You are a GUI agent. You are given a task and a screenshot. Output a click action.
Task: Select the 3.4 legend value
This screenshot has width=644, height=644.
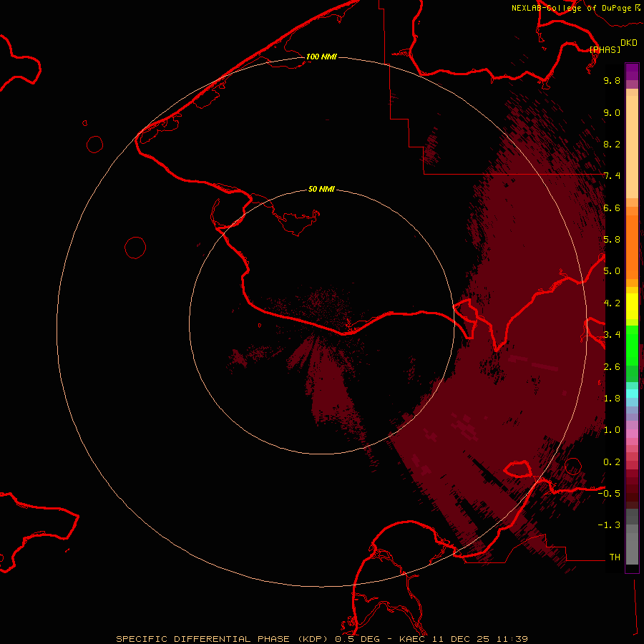[612, 335]
